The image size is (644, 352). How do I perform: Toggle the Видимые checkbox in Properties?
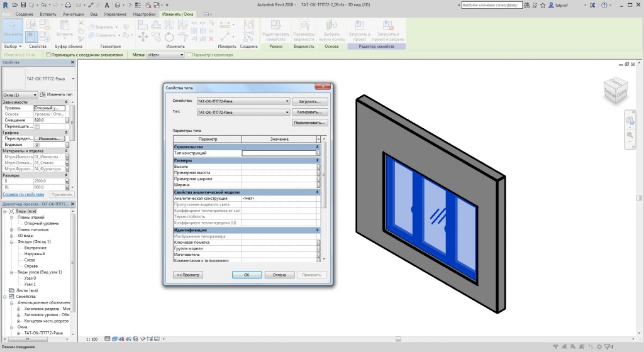click(37, 145)
